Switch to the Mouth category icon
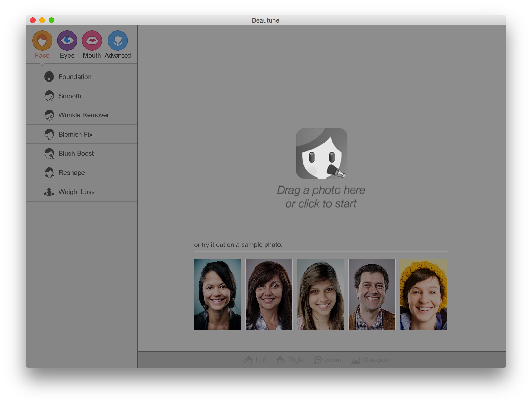This screenshot has height=405, width=532. pyautogui.click(x=92, y=40)
